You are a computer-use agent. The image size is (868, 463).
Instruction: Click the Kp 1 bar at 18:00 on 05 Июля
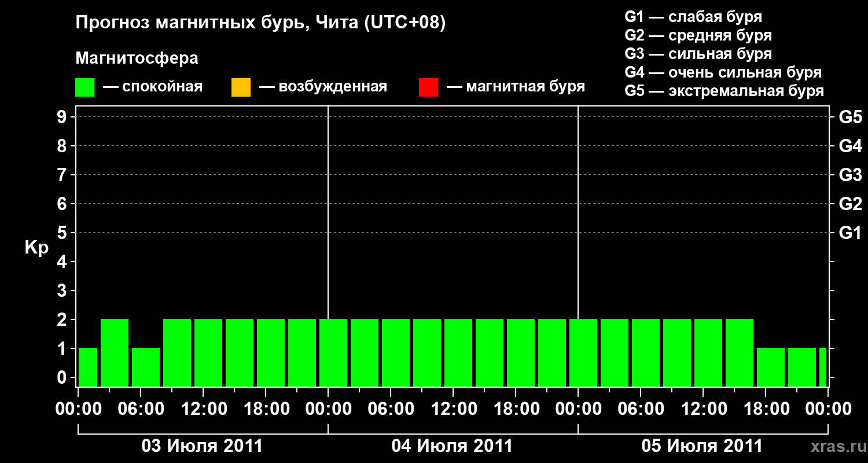point(771,367)
